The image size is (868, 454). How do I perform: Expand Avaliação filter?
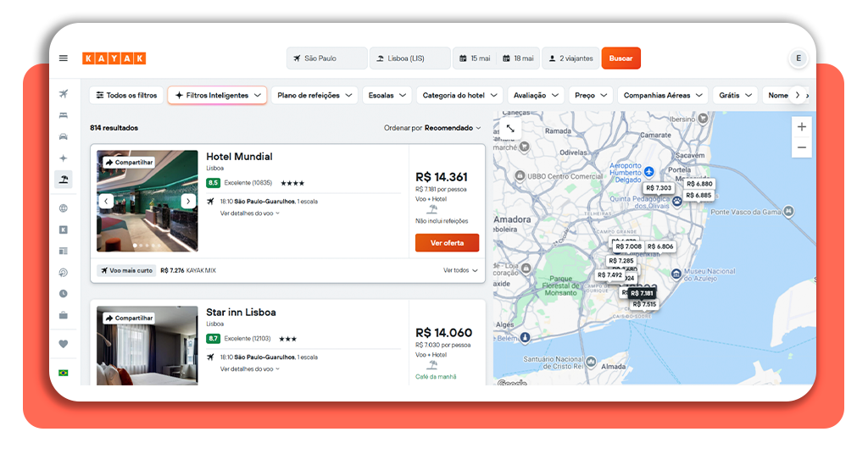coord(536,95)
